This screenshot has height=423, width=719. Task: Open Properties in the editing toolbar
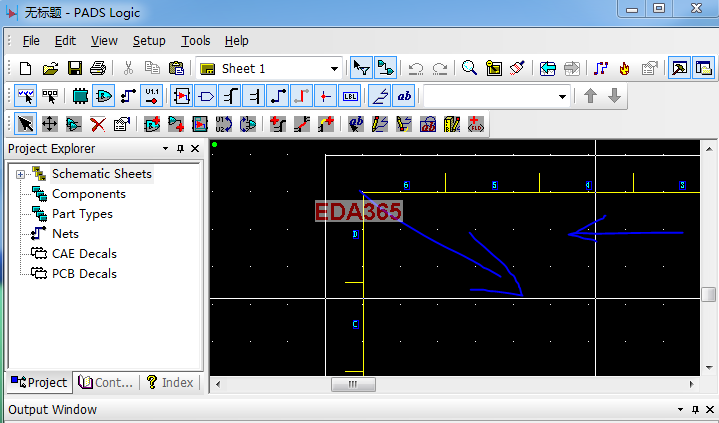coord(122,124)
